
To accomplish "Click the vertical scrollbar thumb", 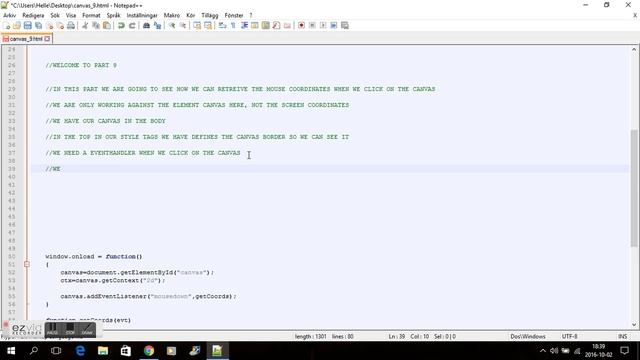I will point(633,188).
